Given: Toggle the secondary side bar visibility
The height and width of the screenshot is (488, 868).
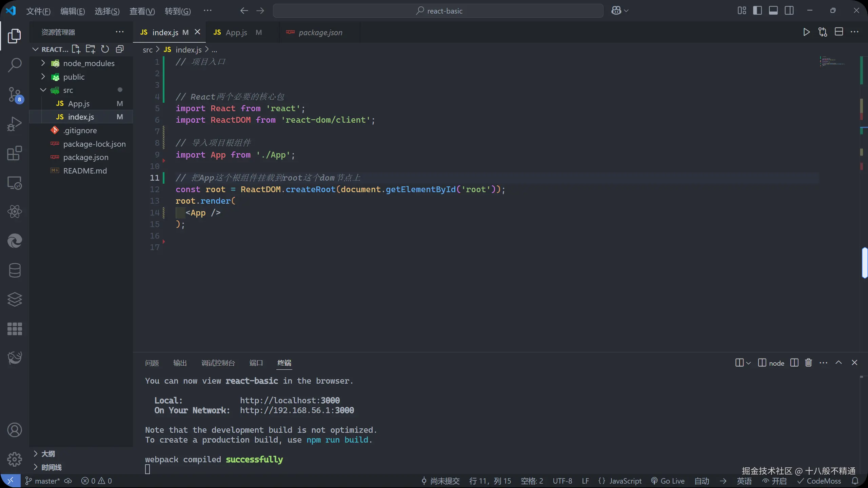Looking at the screenshot, I should 789,11.
